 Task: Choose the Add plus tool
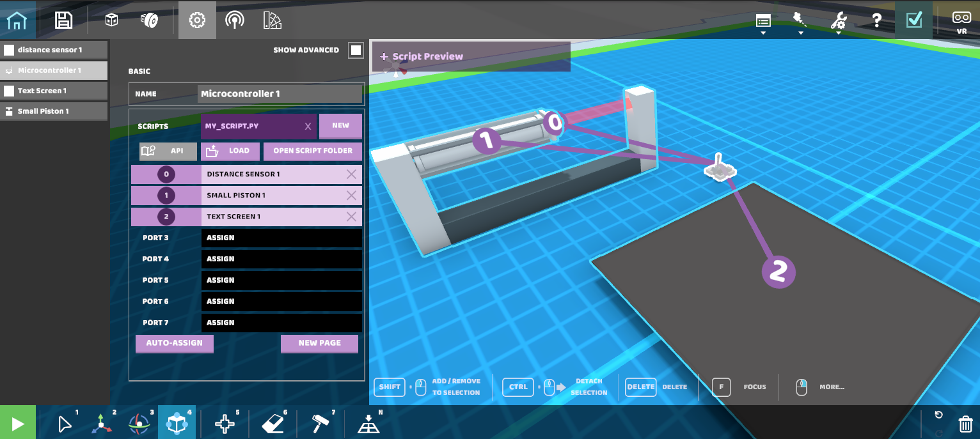(224, 424)
